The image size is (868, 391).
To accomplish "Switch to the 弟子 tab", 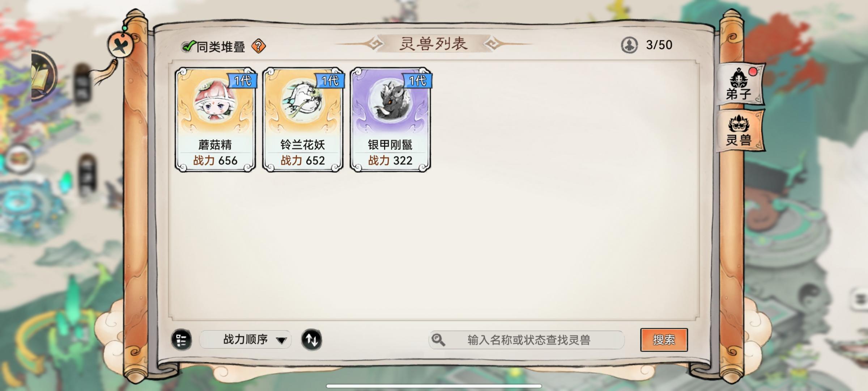I will (x=740, y=85).
